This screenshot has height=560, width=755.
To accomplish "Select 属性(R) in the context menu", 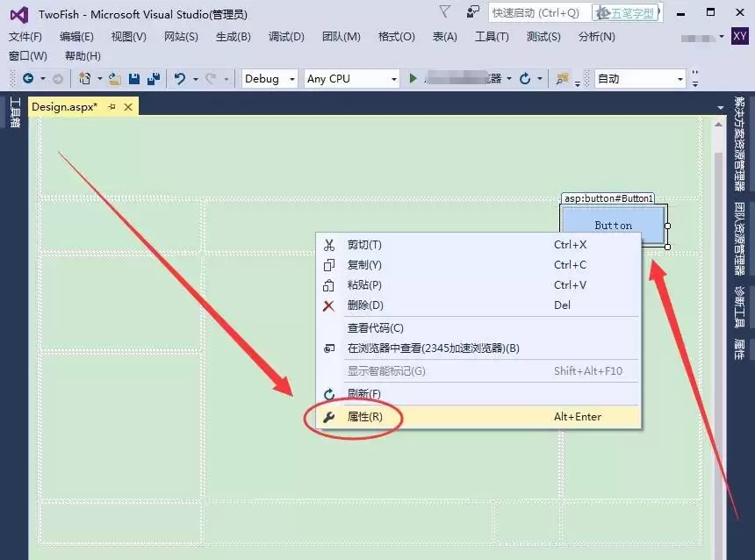I will click(x=364, y=417).
